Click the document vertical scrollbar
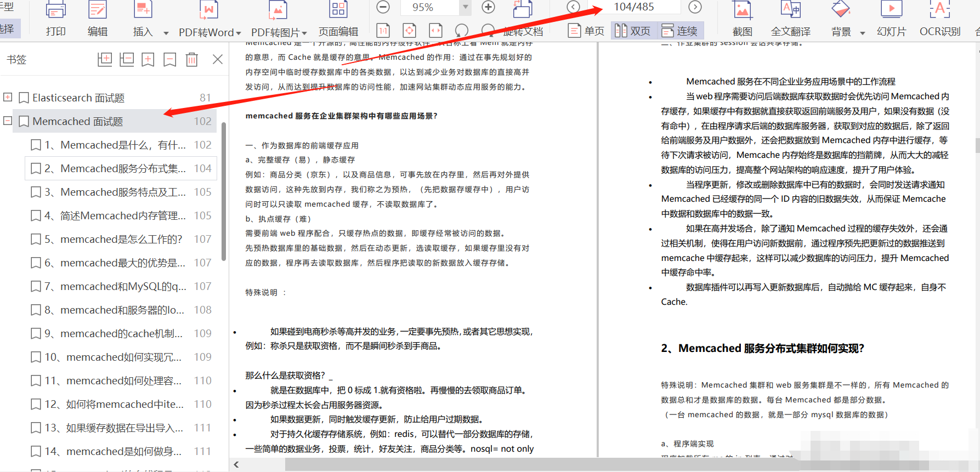 (x=977, y=145)
